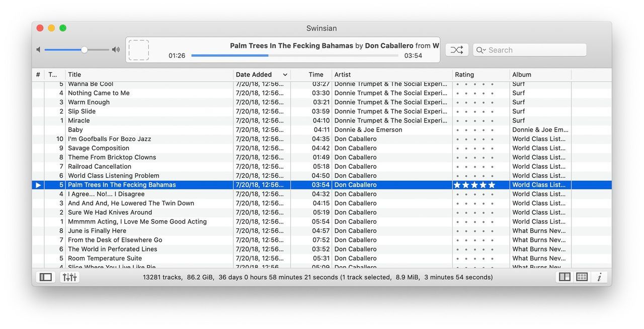This screenshot has width=644, height=329.
Task: Open the equalizer sliders icon
Action: 69,277
